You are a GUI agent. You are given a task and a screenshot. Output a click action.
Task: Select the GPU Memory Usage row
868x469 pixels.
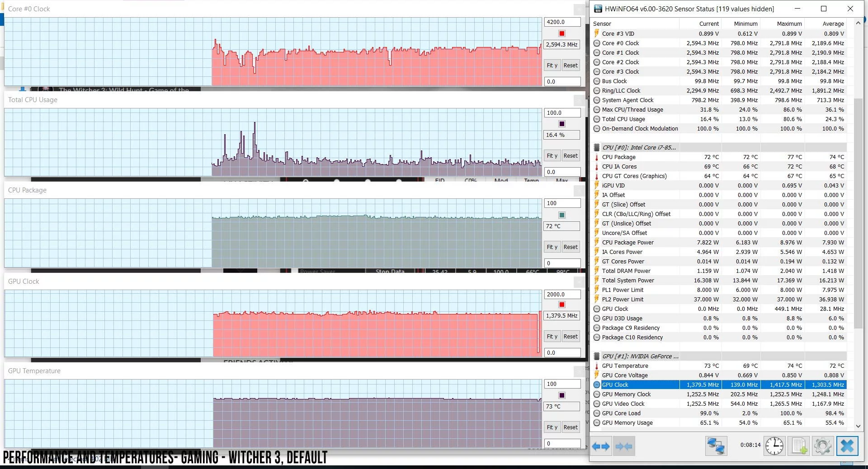point(719,422)
